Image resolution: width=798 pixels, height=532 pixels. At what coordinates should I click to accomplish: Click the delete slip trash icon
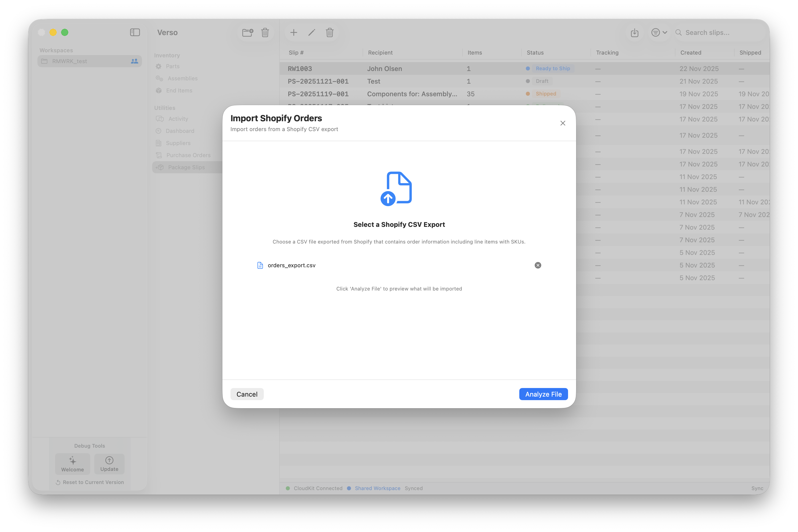330,33
